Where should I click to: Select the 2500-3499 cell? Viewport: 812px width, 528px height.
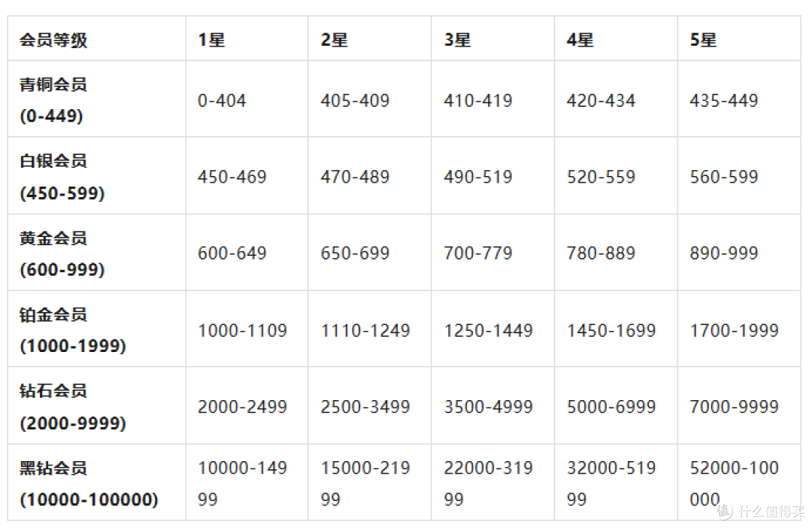[x=370, y=405]
